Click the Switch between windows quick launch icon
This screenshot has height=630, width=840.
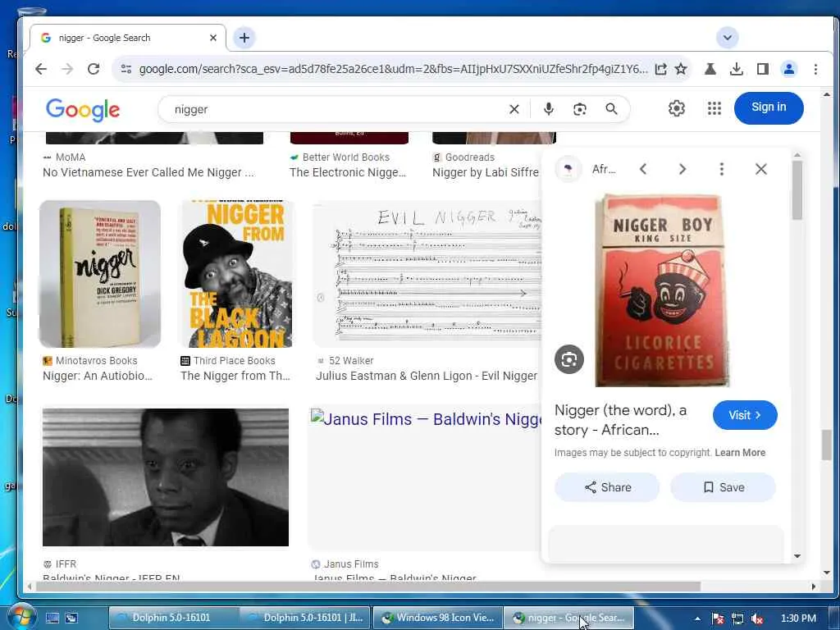click(x=71, y=619)
